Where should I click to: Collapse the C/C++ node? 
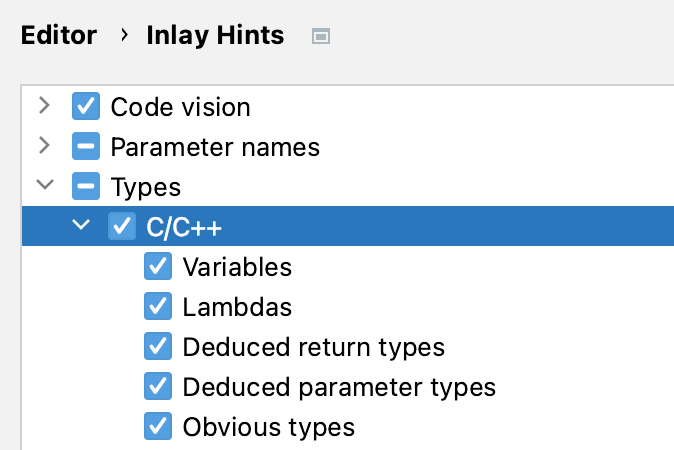tap(80, 227)
